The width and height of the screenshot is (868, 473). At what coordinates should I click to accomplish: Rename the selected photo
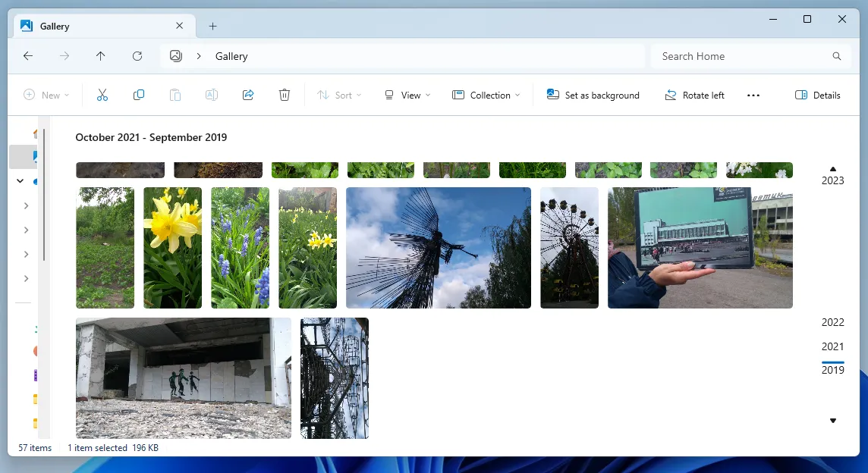pos(211,95)
